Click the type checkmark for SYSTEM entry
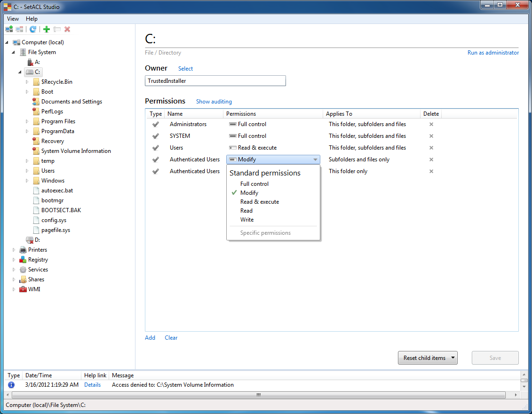532x414 pixels. 155,136
